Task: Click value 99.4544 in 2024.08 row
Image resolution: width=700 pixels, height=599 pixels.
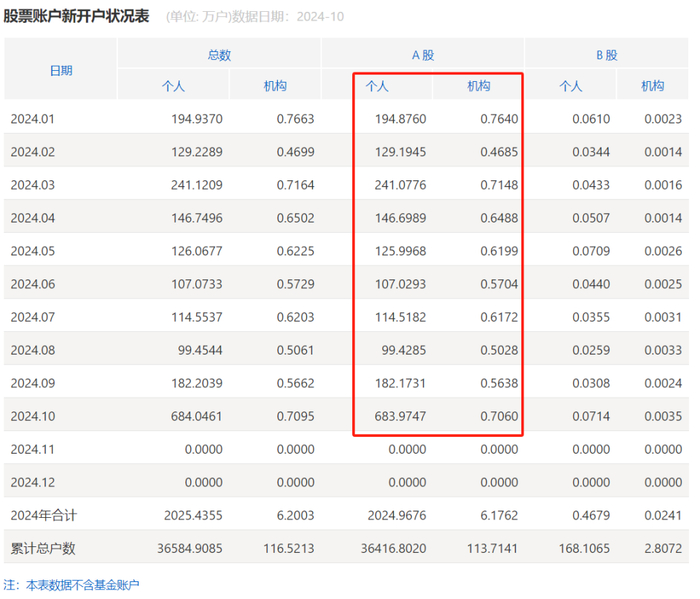Action: 200,350
